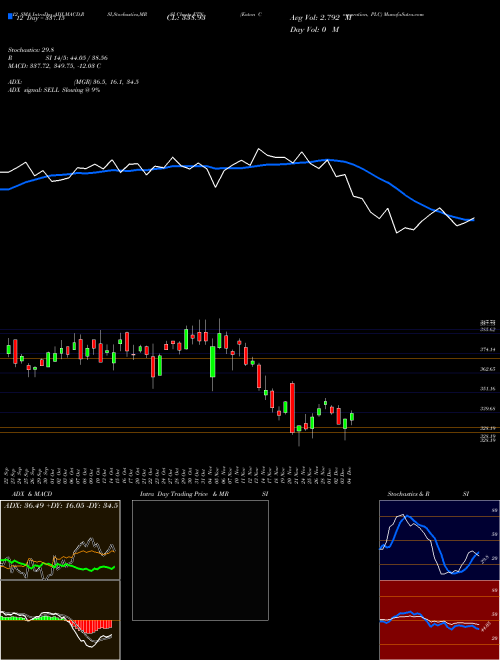Screen dimensions: 500x660
Task: Click the Stochastics: 29.8 reading
Action: click(x=30, y=49)
